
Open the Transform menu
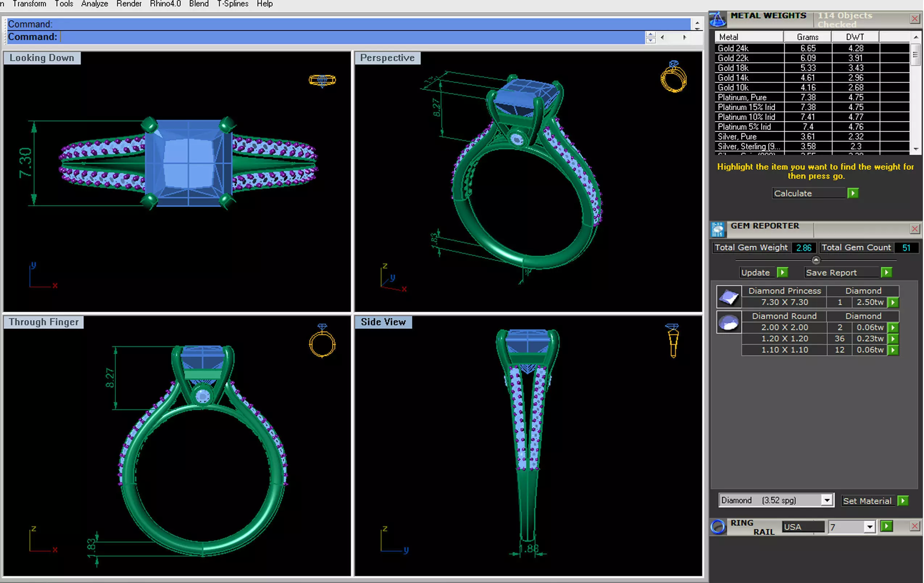[29, 4]
